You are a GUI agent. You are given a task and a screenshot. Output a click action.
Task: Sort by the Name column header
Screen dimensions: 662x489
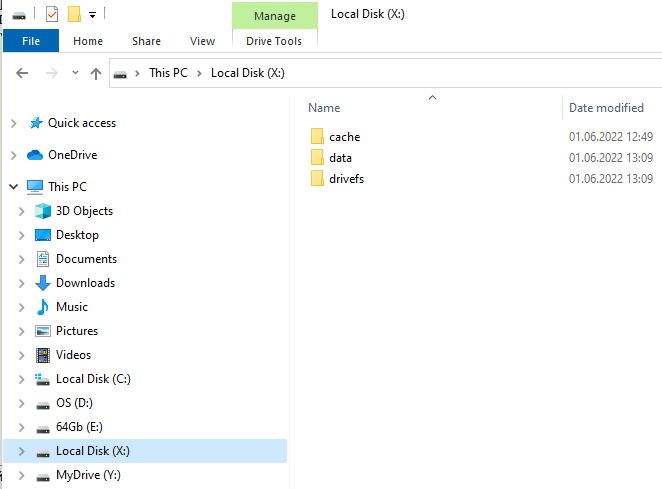click(324, 108)
